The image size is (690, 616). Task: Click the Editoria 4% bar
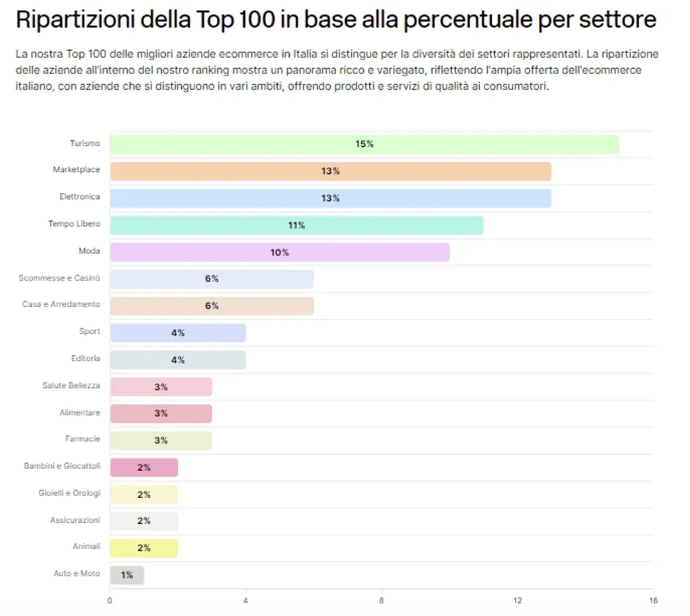point(178,359)
